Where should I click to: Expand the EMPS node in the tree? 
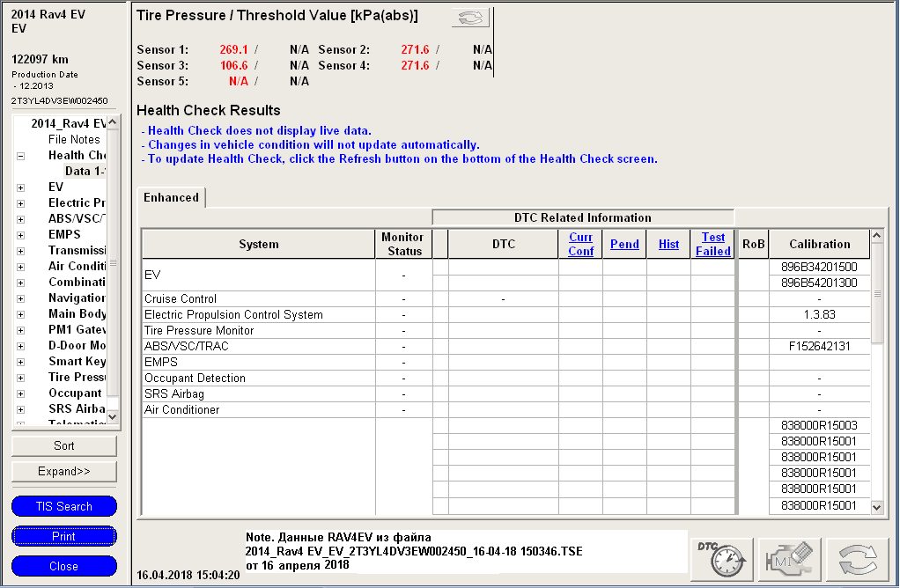click(x=20, y=235)
